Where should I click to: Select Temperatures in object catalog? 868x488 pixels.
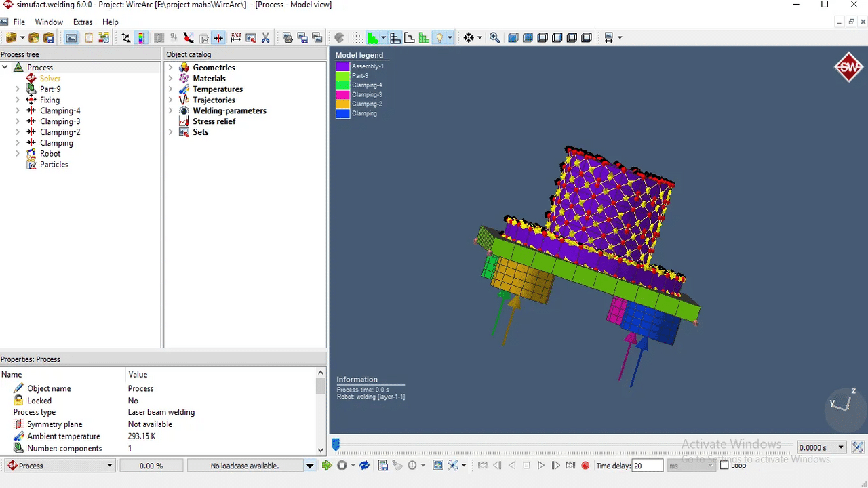218,89
